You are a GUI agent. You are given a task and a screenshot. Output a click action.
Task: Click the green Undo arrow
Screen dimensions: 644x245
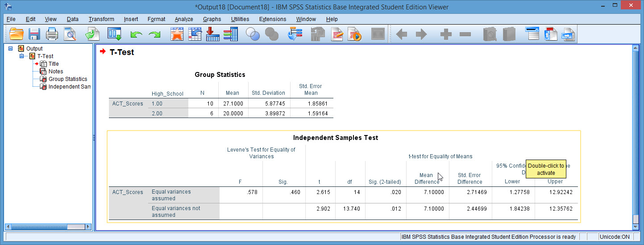tap(136, 34)
